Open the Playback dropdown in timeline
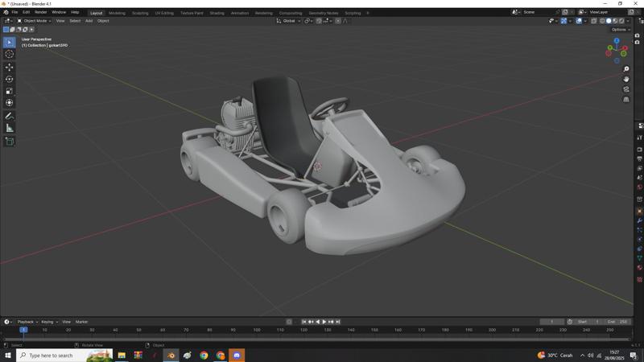This screenshot has width=644, height=362. pos(27,322)
